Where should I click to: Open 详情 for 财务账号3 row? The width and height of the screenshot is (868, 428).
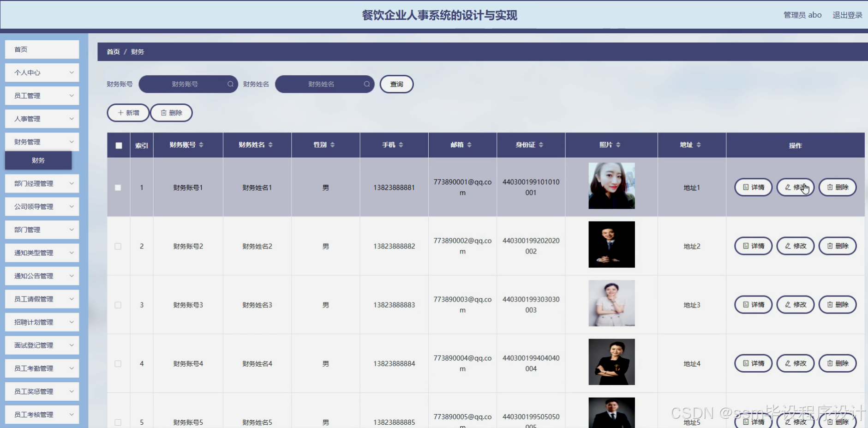point(753,305)
